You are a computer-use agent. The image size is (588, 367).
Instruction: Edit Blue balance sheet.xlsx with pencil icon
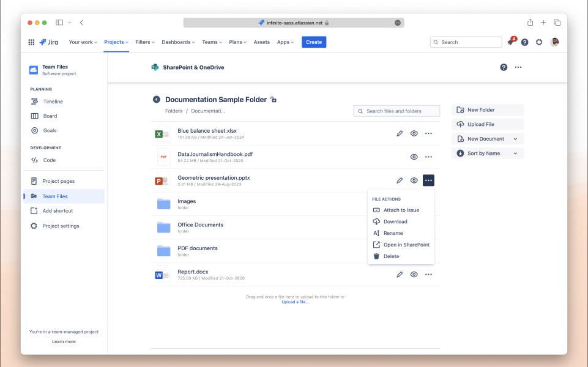click(400, 133)
